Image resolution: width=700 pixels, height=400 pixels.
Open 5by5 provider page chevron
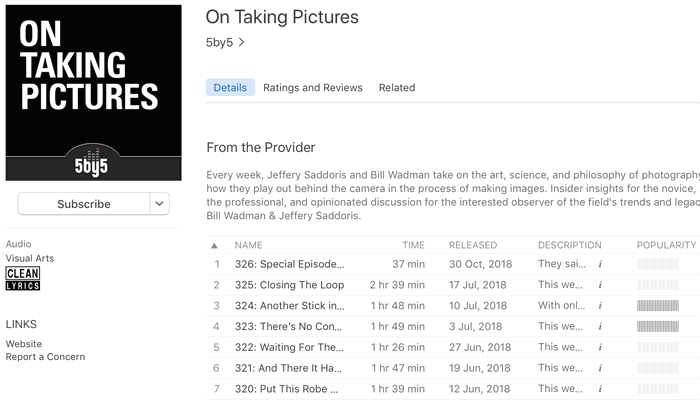242,42
